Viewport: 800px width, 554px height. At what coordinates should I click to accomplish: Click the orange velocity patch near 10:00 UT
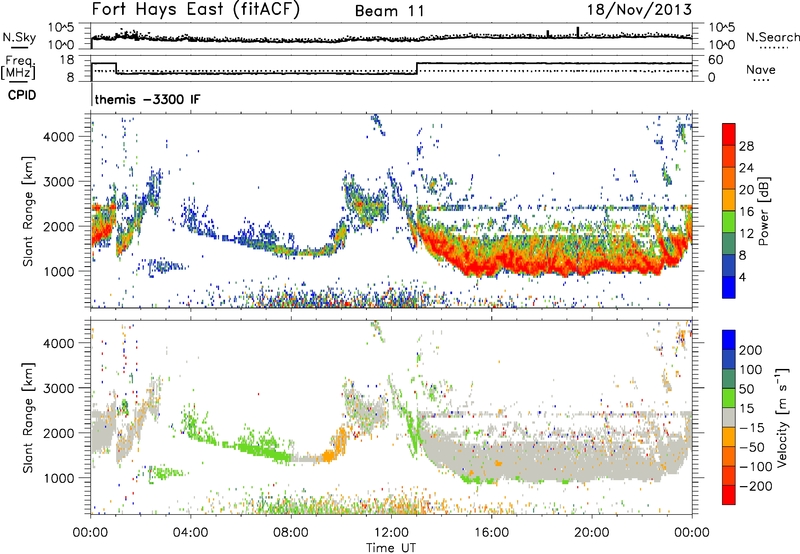pos(335,446)
